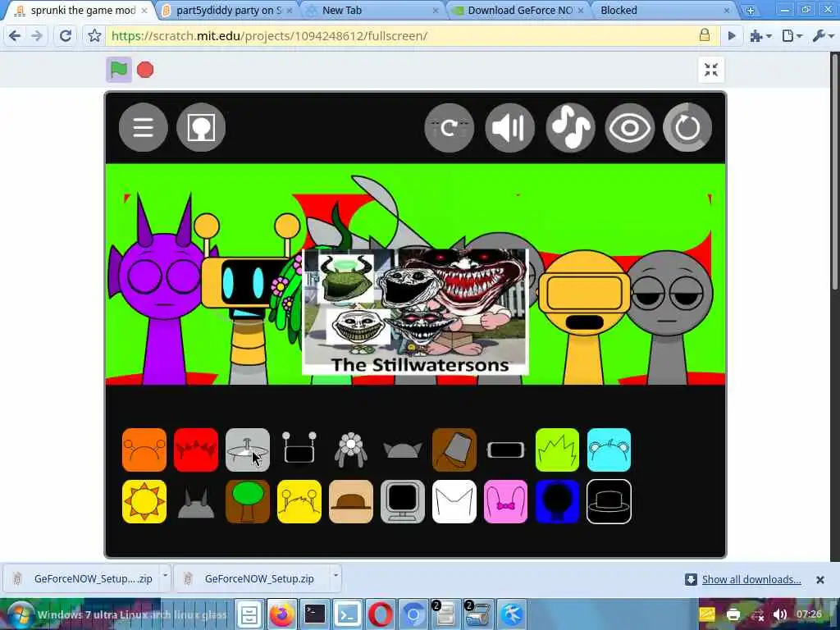
Task: Click the round undo arrow button
Action: click(x=449, y=127)
